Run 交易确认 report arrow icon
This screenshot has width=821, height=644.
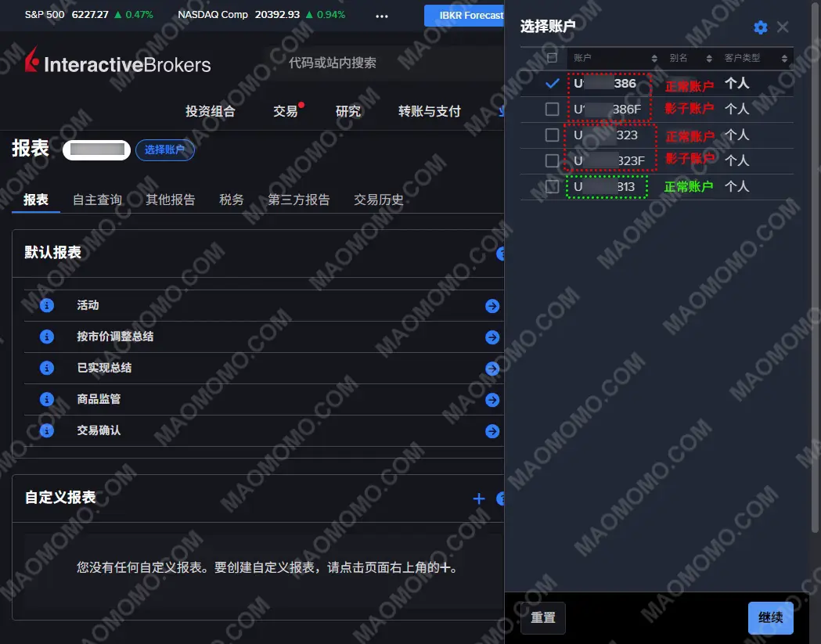[x=492, y=431]
